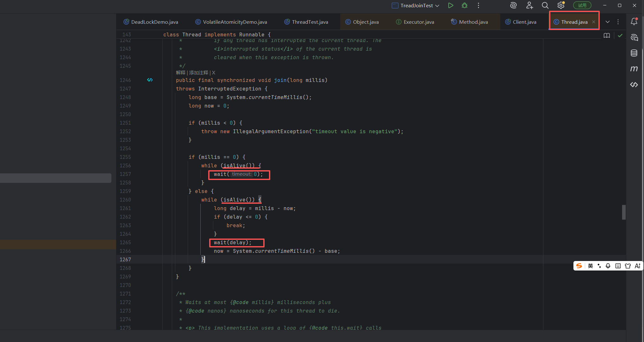Show hidden editor tabs chevron
644x342 pixels.
(608, 22)
